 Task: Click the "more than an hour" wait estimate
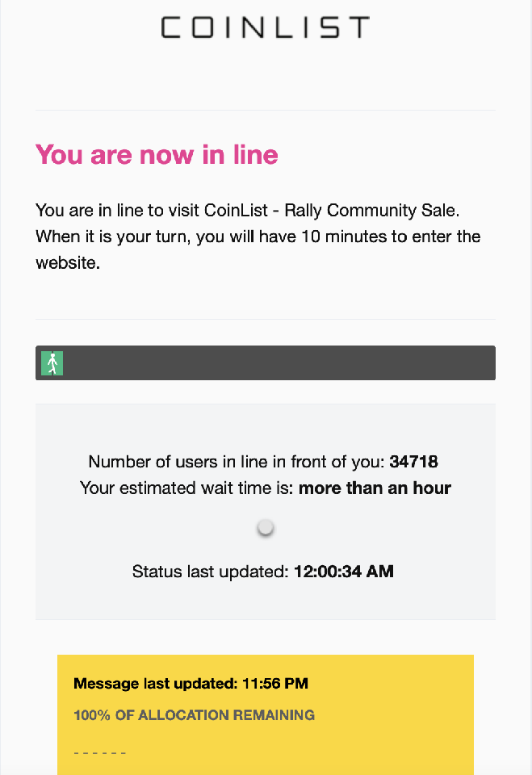pyautogui.click(x=375, y=488)
